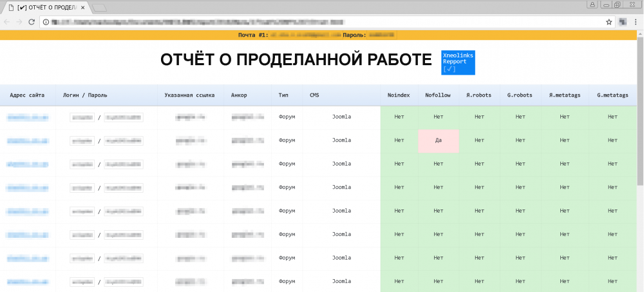Image resolution: width=644 pixels, height=292 pixels.
Task: Click the site info icon in address bar
Action: coord(46,22)
